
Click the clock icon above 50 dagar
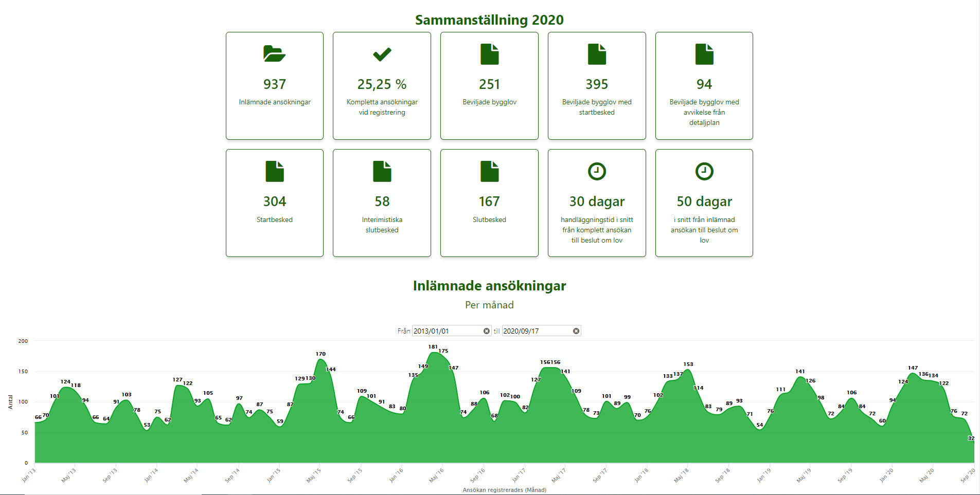pos(704,171)
